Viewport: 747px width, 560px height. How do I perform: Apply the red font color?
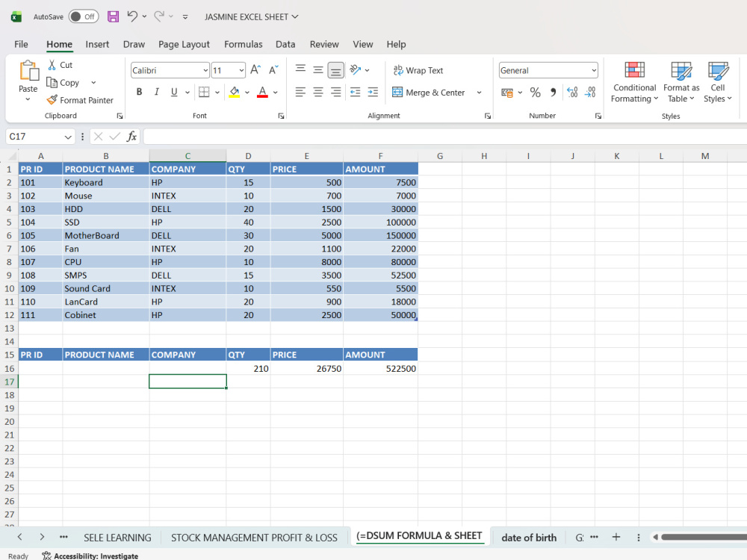point(262,92)
